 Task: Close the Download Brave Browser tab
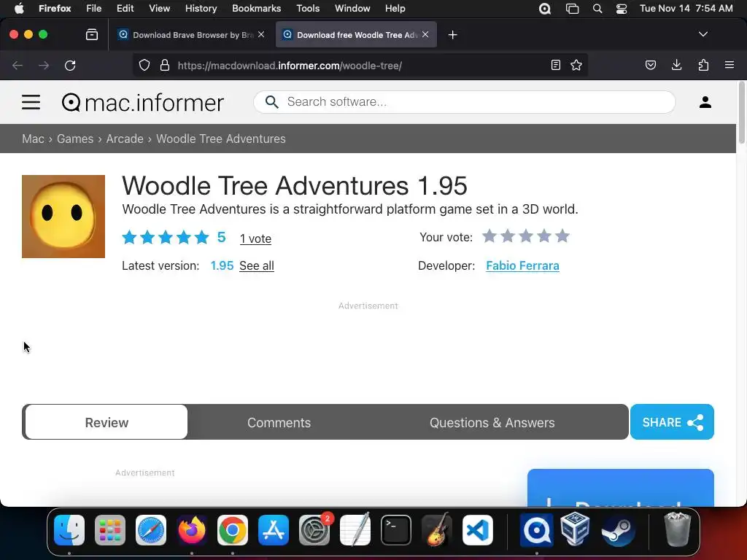point(261,34)
